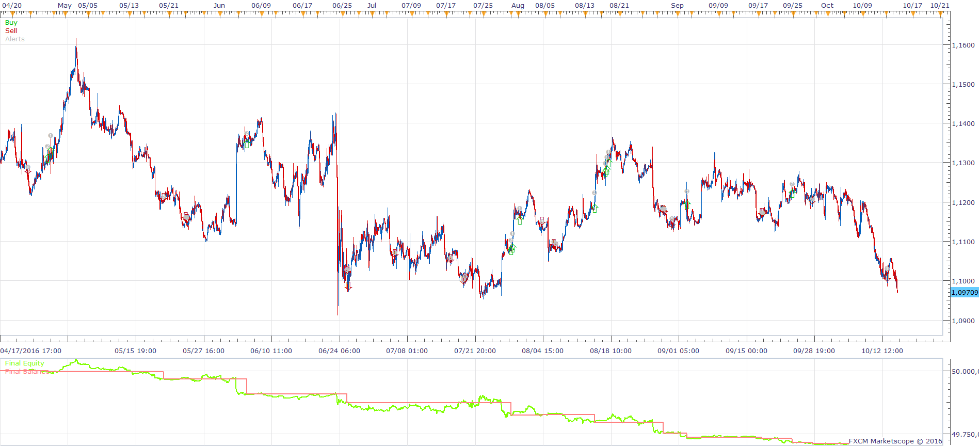
Task: Click the 'Jul' month label on timeline
Action: tap(372, 6)
